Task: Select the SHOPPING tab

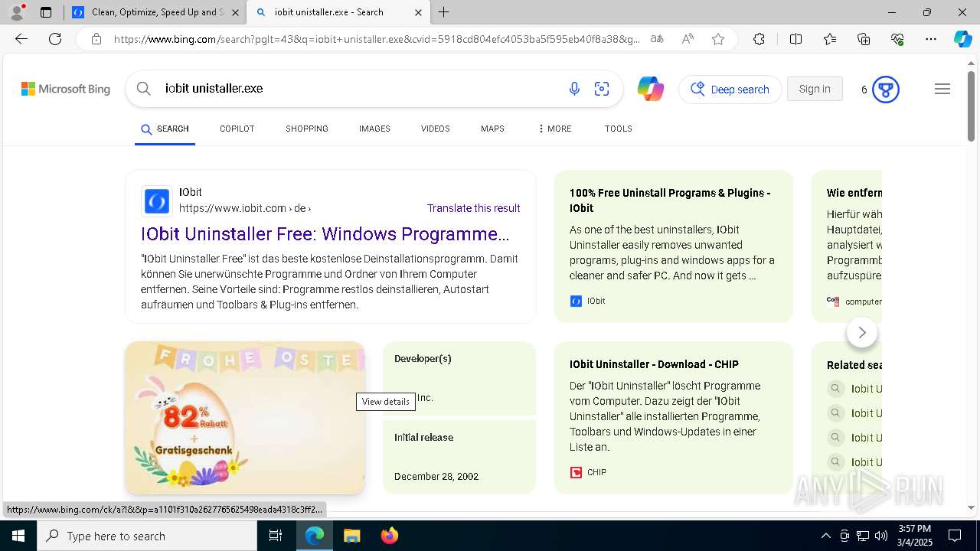Action: tap(307, 129)
